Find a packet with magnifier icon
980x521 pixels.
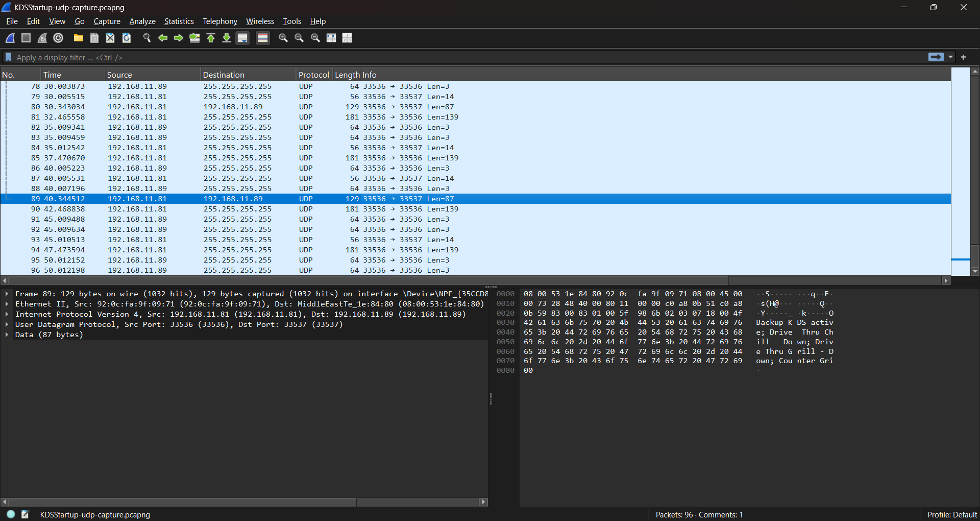147,38
